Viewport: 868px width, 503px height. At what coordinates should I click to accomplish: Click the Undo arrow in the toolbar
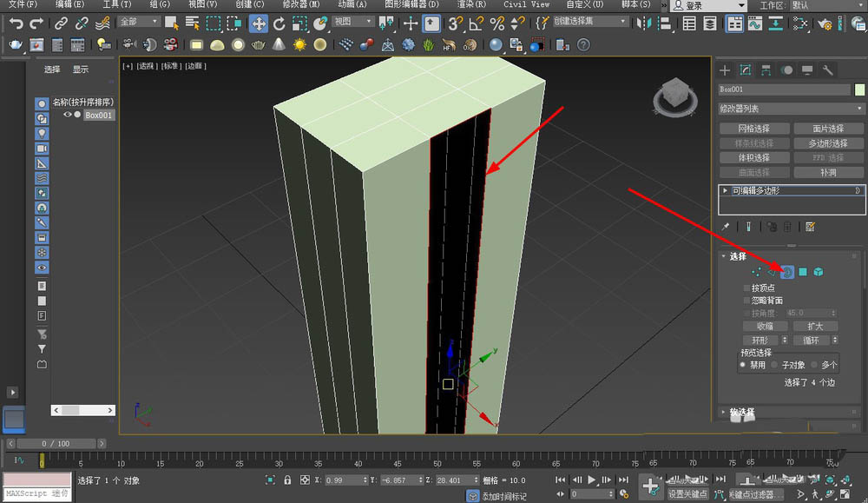(15, 23)
